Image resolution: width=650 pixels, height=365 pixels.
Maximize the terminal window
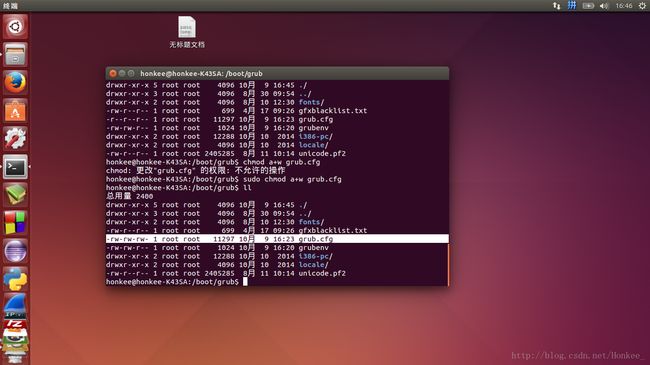coord(131,73)
